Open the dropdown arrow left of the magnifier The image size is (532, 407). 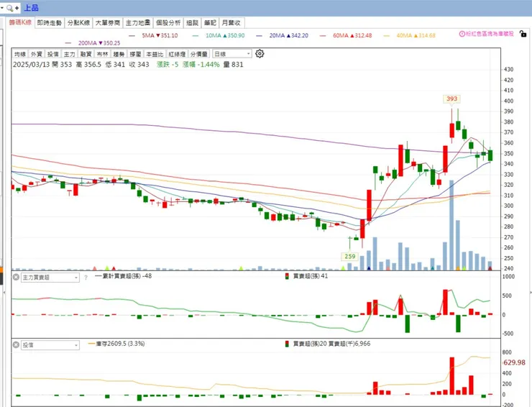pyautogui.click(x=2, y=7)
